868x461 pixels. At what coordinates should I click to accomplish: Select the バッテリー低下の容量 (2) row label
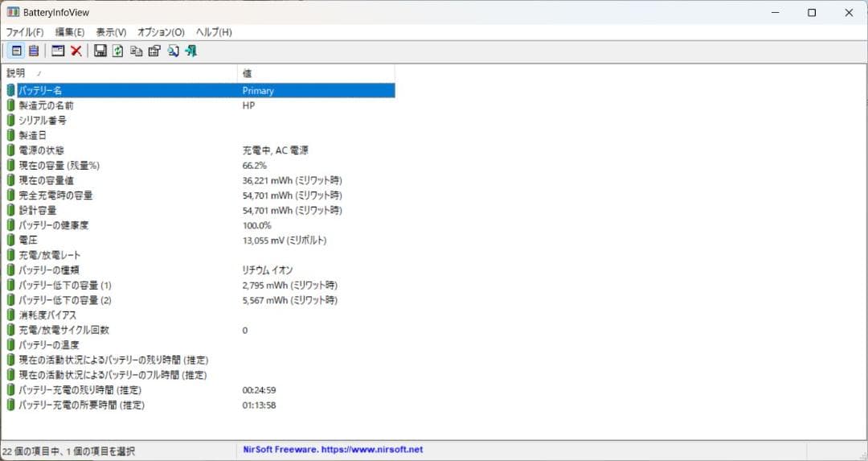tap(65, 300)
